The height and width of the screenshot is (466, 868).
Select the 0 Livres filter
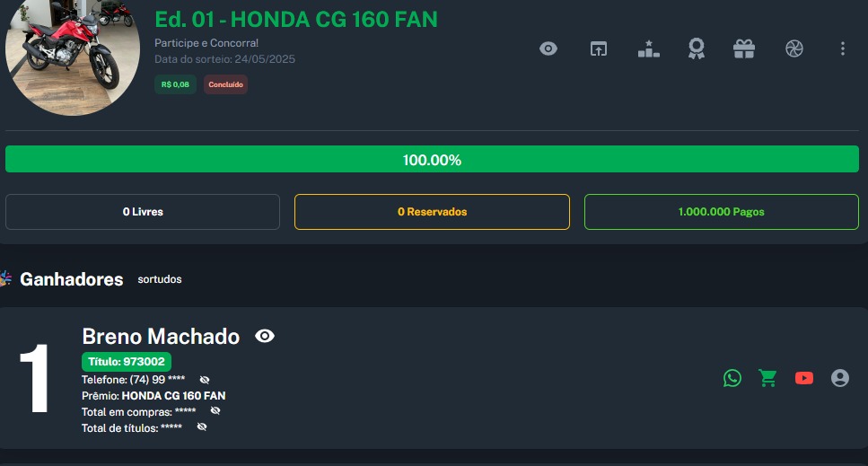click(x=143, y=212)
